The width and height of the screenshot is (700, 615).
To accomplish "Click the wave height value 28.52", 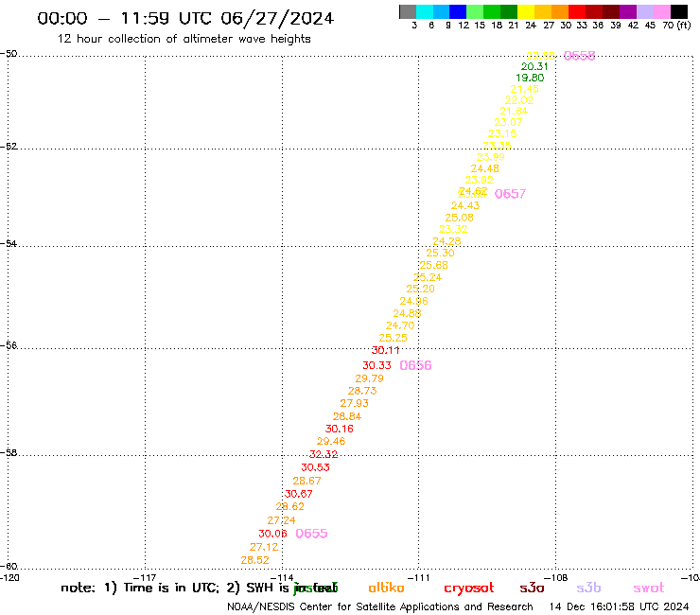I will (x=254, y=560).
